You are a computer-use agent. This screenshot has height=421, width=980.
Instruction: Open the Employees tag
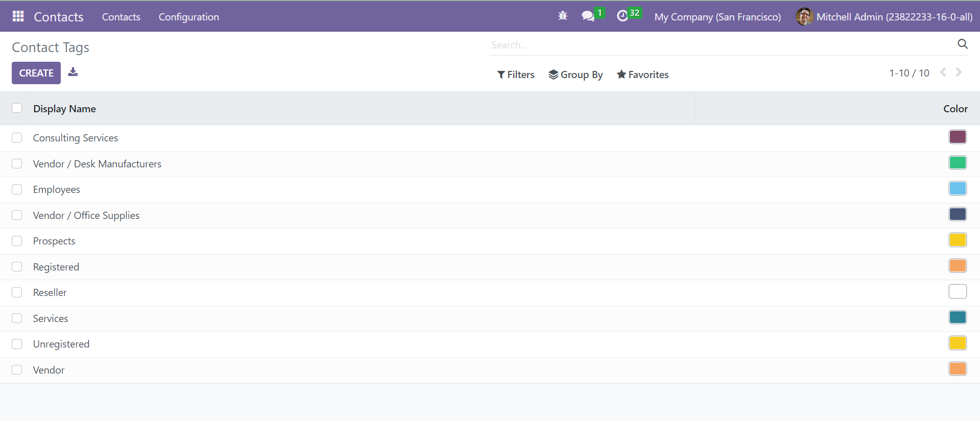57,189
